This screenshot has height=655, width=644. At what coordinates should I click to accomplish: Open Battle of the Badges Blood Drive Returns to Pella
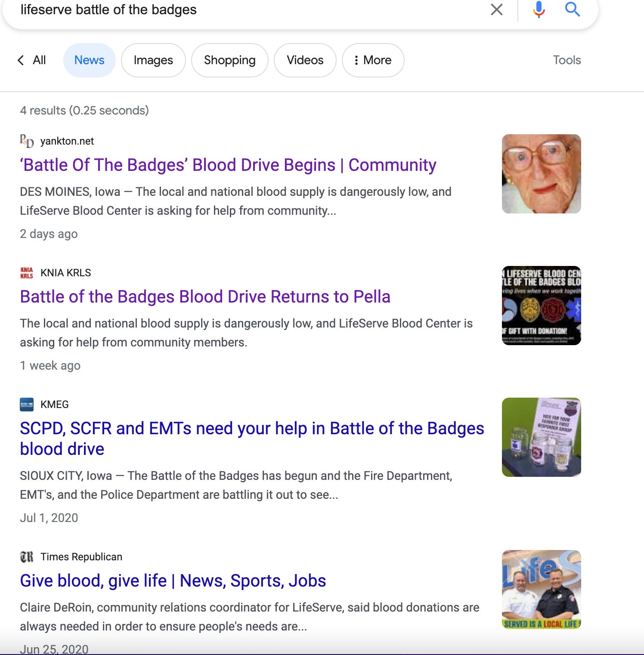click(205, 297)
